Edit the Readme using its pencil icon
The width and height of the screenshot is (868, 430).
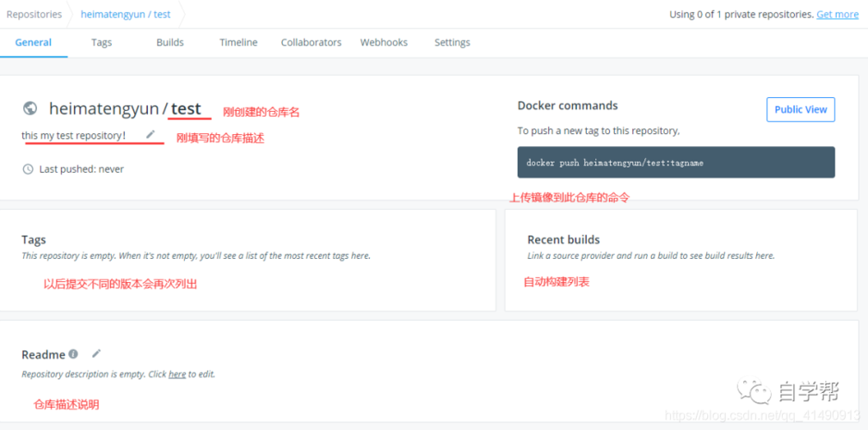[96, 353]
